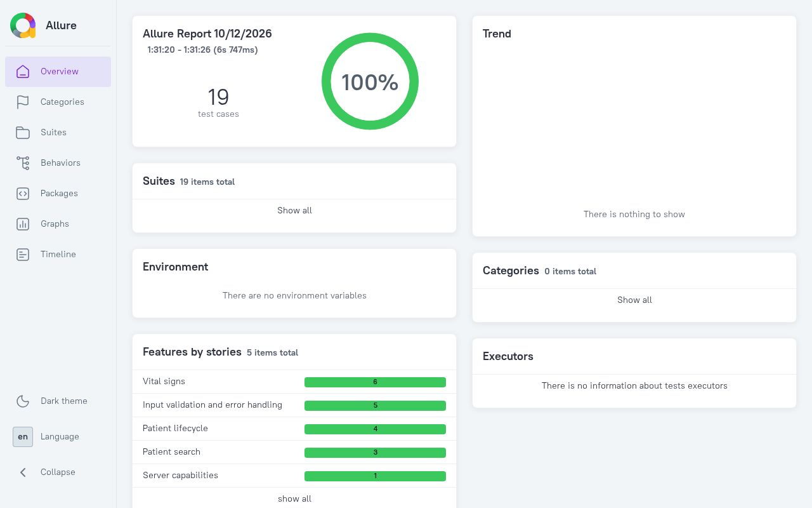Screen dimensions: 812x508
Task: Select the Vital signs feature row
Action: (x=294, y=382)
